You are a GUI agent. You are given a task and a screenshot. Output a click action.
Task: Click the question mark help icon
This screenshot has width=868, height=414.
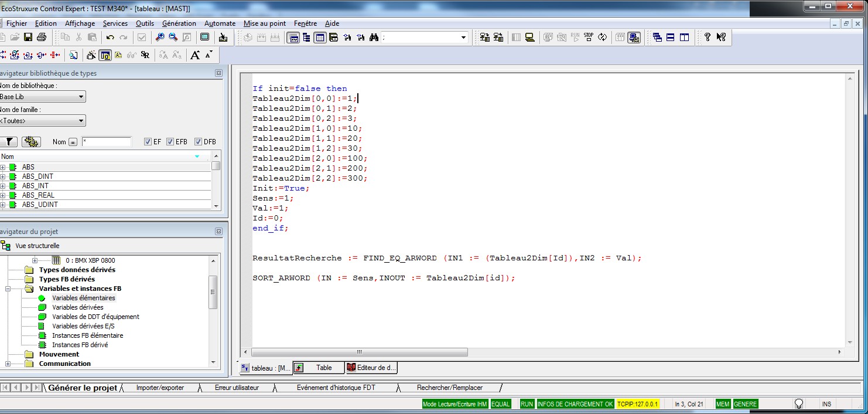coord(708,38)
